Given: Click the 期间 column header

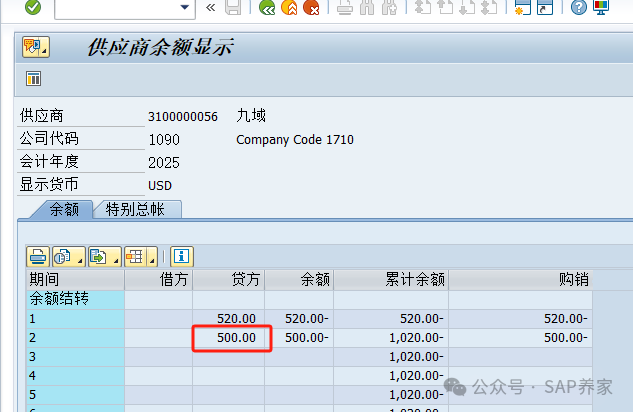Looking at the screenshot, I should [x=75, y=279].
